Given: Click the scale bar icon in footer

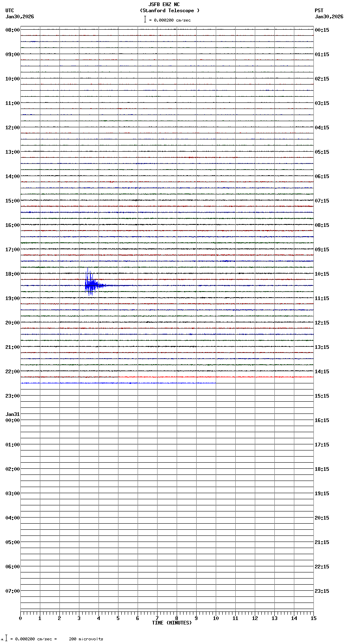Looking at the screenshot, I should click(x=6, y=638).
